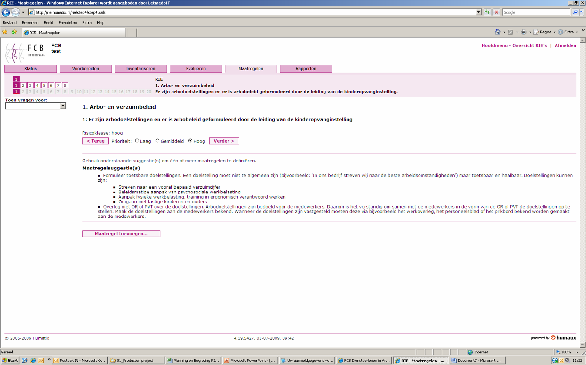Switch to the Voorbereiding tab
The width and height of the screenshot is (586, 365).
(86, 69)
